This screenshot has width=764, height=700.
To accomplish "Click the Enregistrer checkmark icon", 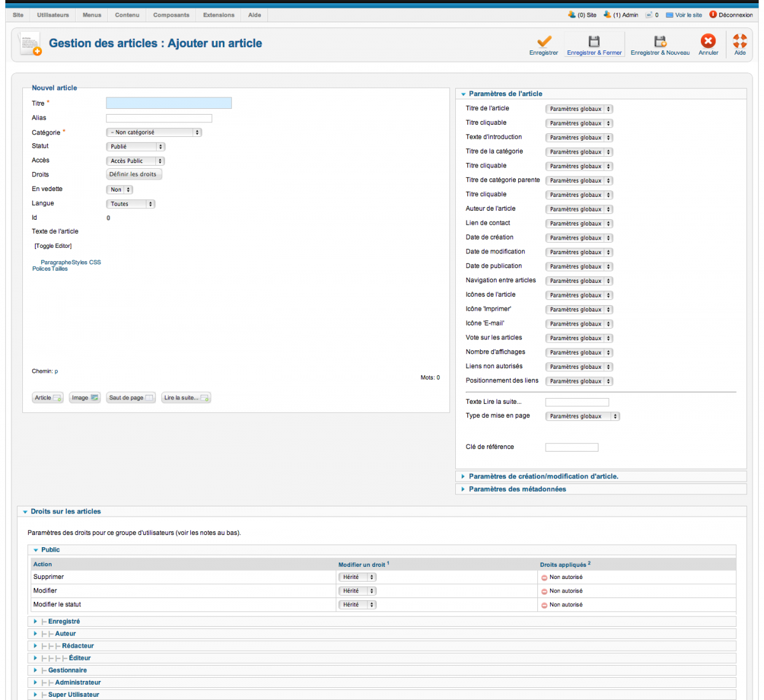I will [x=544, y=42].
